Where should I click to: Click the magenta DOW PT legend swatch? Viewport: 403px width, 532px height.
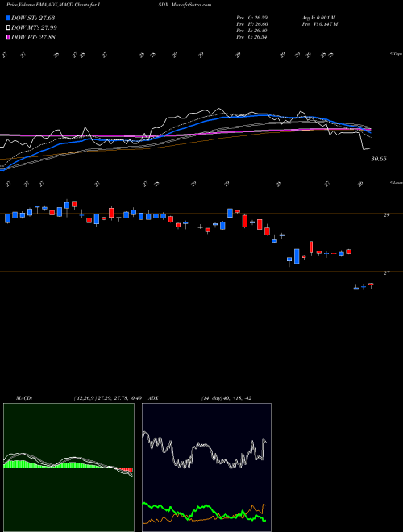8,37
